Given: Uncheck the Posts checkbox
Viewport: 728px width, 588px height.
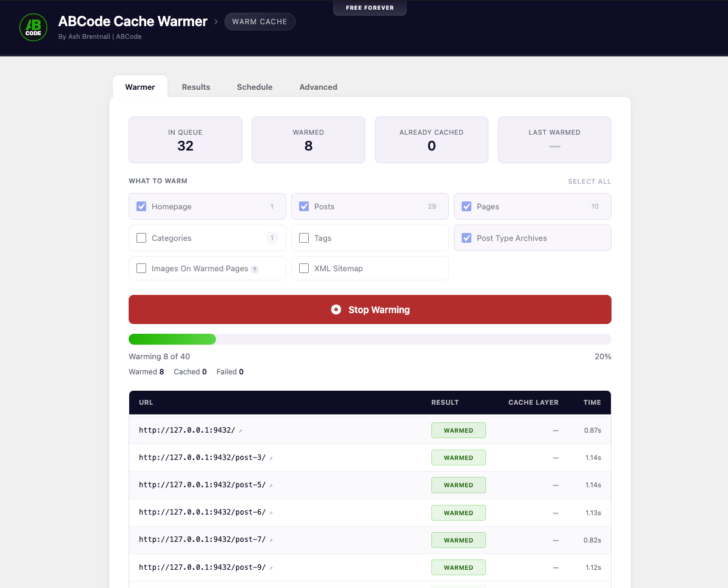Looking at the screenshot, I should pos(304,206).
